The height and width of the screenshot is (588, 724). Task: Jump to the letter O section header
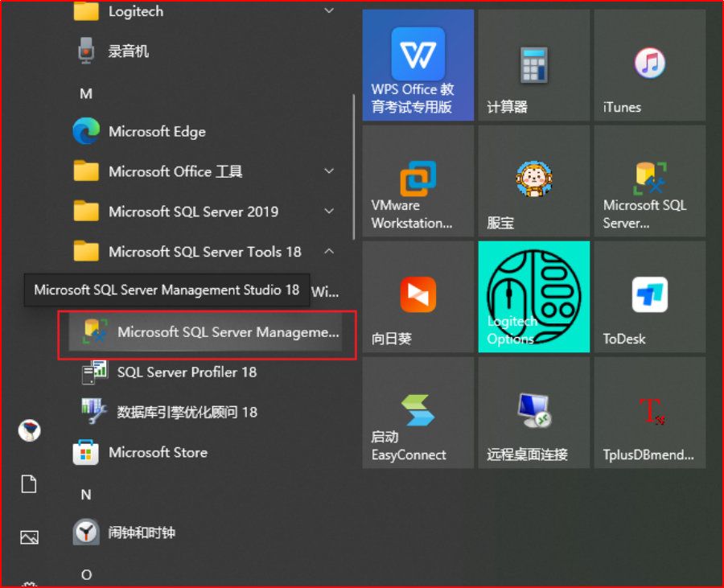(86, 574)
